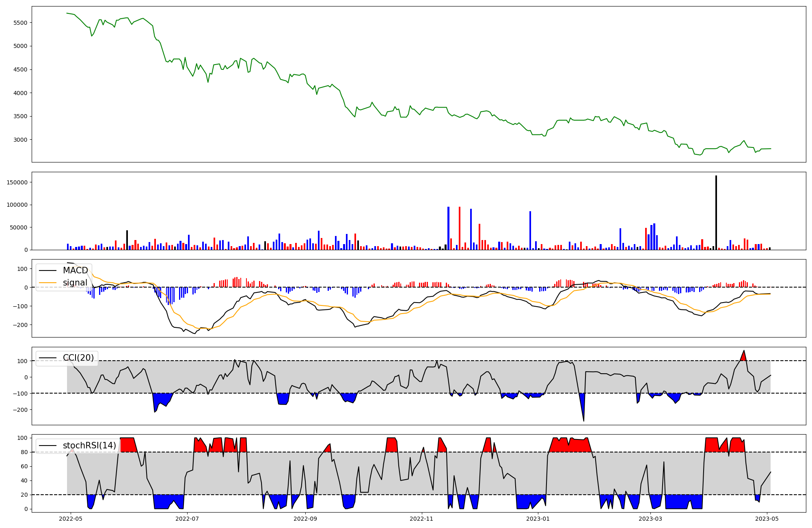Click the 5500 price axis tick label
The image size is (812, 528).
pyautogui.click(x=20, y=23)
